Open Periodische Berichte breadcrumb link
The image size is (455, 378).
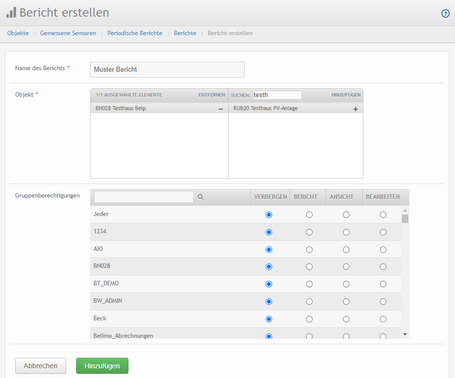pyautogui.click(x=135, y=33)
